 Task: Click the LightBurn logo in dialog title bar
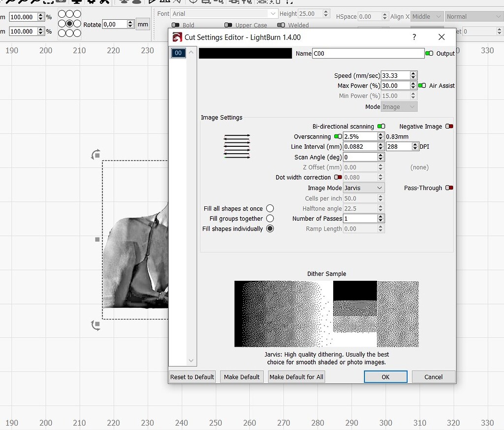tap(177, 37)
